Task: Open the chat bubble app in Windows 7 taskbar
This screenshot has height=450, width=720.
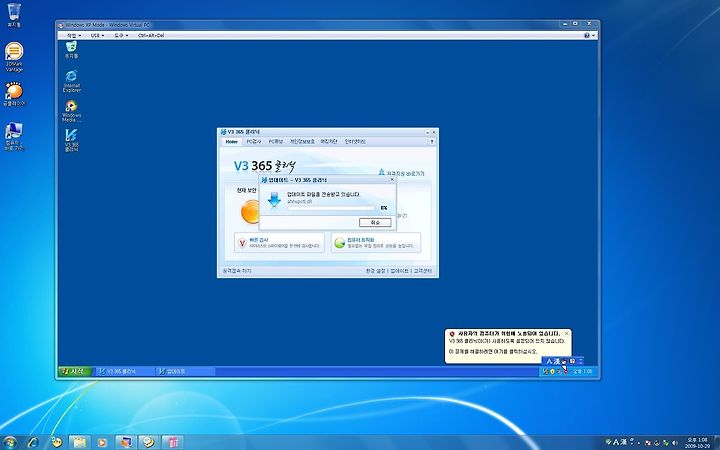Action: 149,442
